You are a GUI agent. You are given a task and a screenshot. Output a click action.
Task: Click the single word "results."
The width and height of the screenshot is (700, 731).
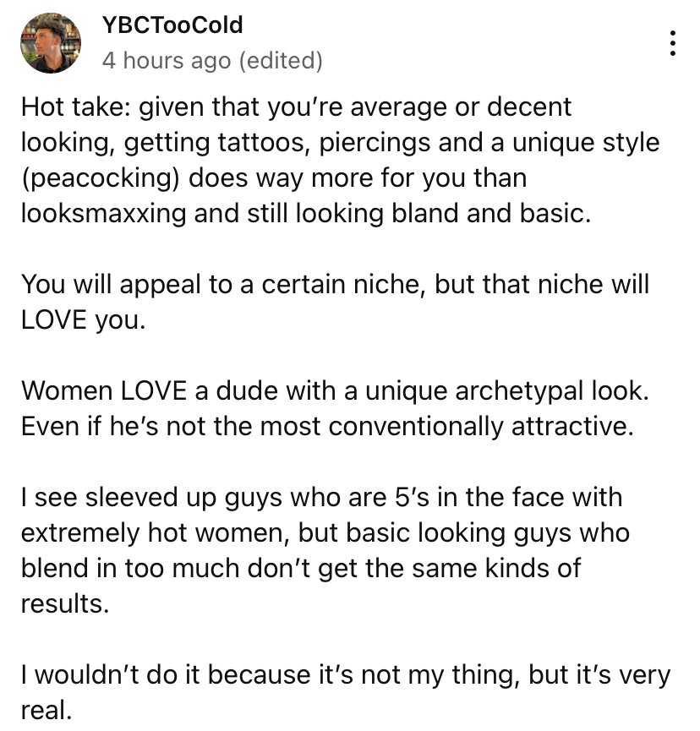coord(65,604)
